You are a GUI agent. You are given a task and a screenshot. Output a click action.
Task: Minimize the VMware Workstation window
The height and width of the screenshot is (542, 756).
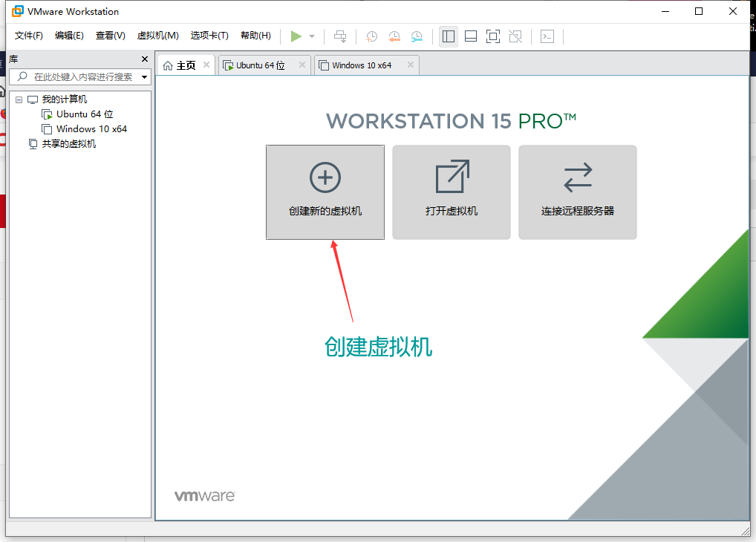665,11
